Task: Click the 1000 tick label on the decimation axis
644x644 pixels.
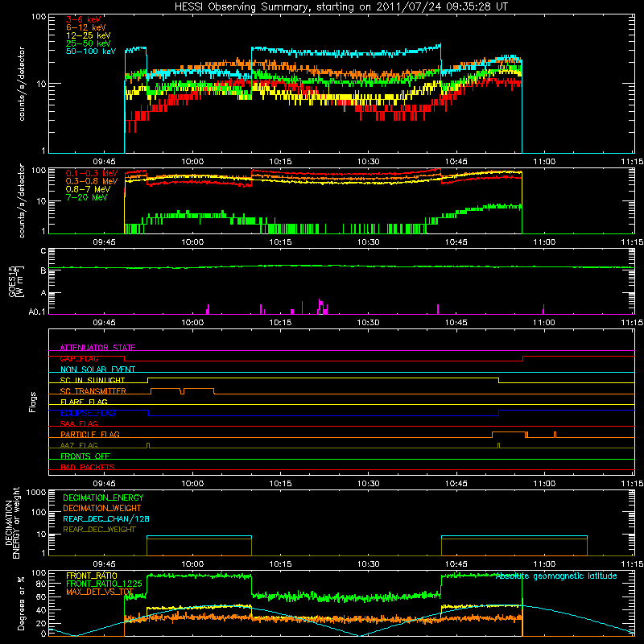Action: [x=36, y=493]
